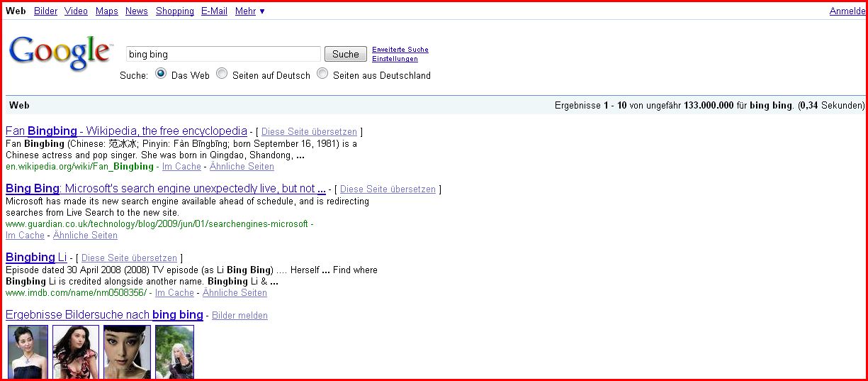Open the 'Bingbing Li' IMDb result
The height and width of the screenshot is (381, 868).
pos(36,257)
